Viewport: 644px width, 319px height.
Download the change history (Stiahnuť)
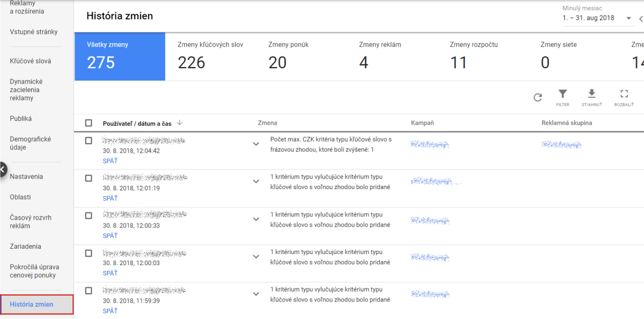pos(592,98)
